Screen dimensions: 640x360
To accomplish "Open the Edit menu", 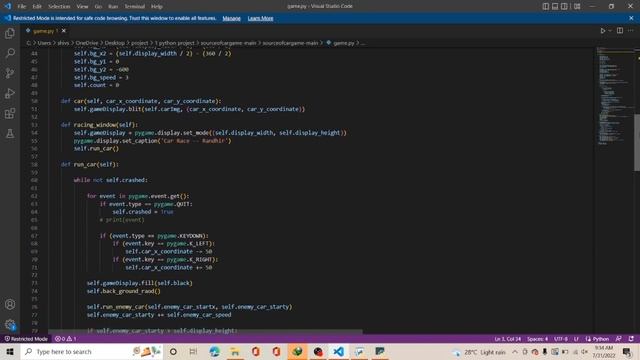I will pyautogui.click(x=37, y=7).
